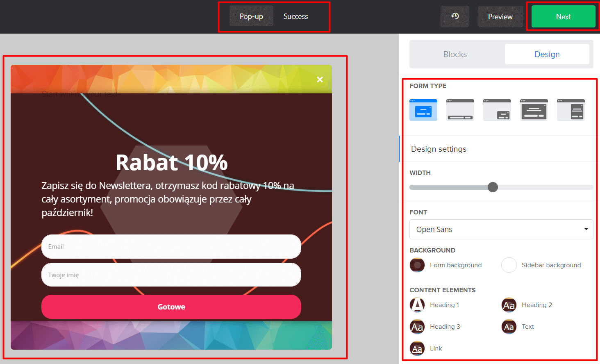Screen dimensions: 600x364
Task: Select the bottom-right corner form type
Action: 497,110
